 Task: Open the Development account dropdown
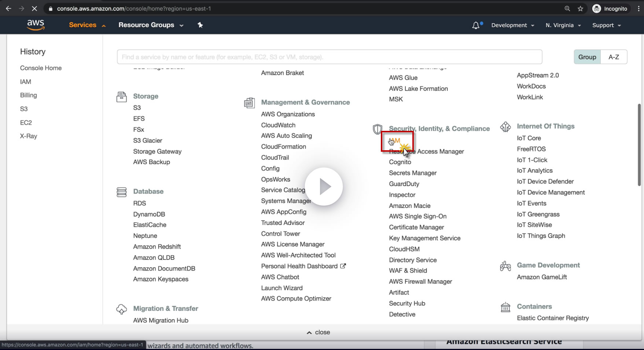(x=513, y=25)
